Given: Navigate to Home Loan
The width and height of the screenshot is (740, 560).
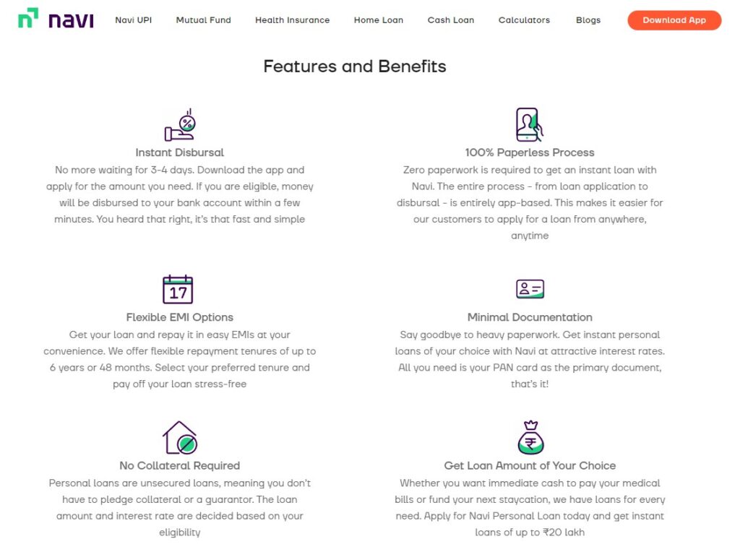Looking at the screenshot, I should (x=378, y=20).
